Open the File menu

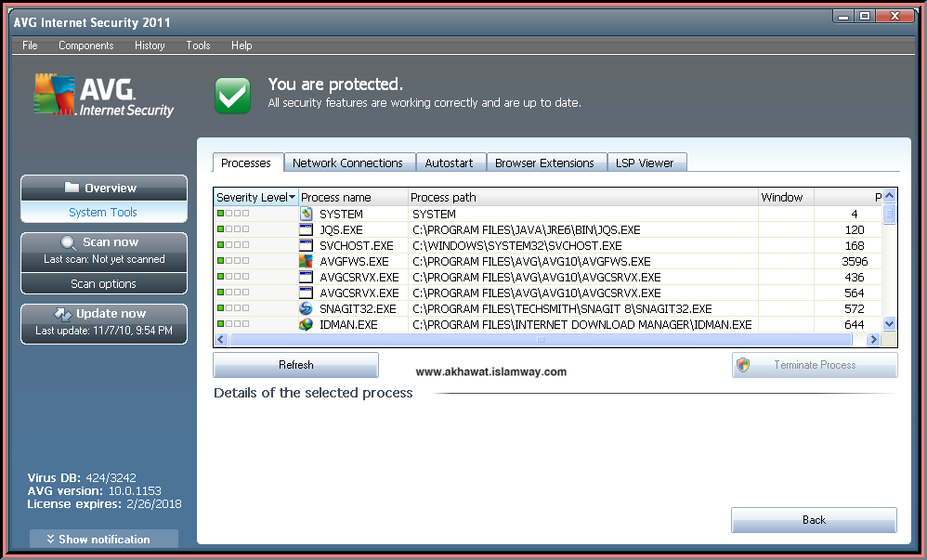point(30,46)
